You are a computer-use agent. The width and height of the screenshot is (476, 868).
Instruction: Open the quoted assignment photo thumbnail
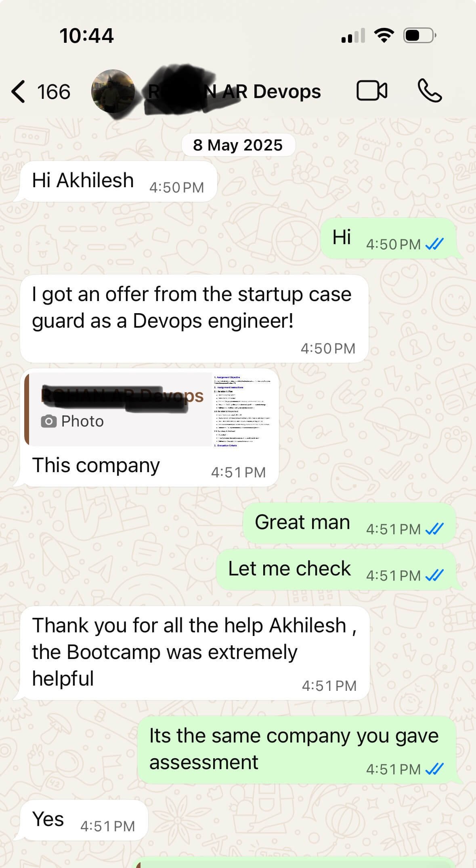[x=242, y=410]
